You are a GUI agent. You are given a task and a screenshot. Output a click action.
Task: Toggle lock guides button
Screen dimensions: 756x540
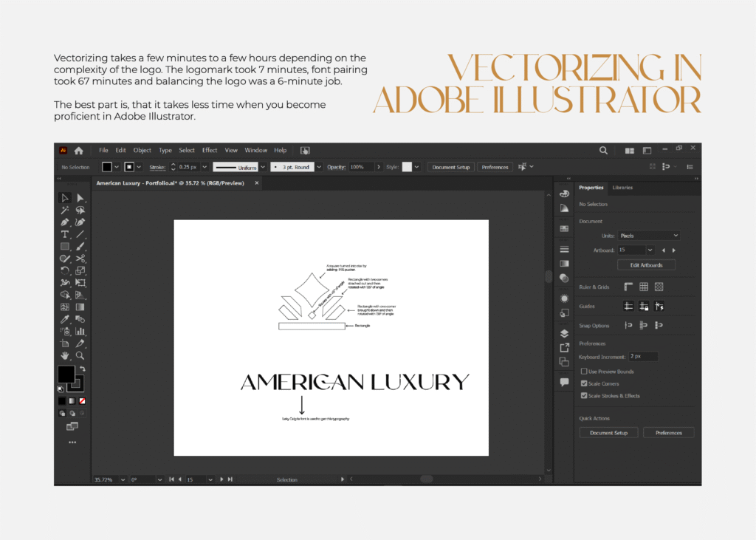[x=644, y=306]
